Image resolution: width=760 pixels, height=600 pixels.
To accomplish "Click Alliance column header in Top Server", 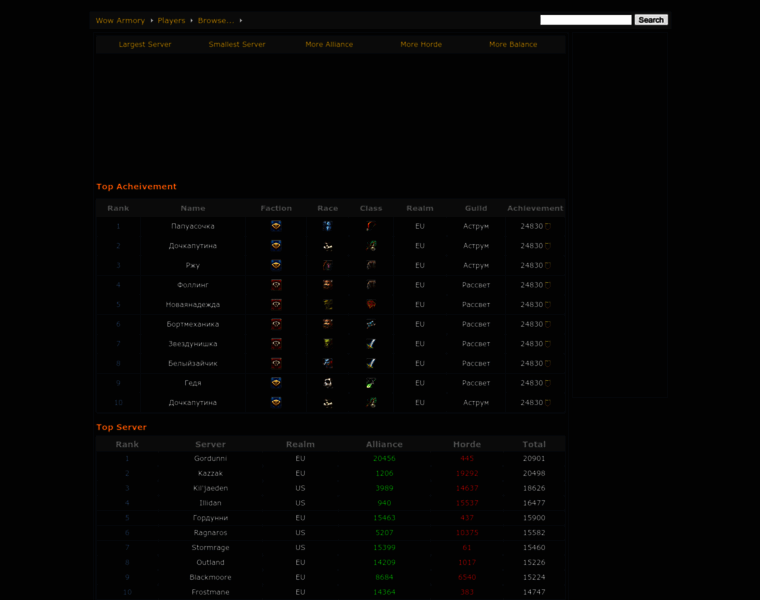I will (x=384, y=444).
